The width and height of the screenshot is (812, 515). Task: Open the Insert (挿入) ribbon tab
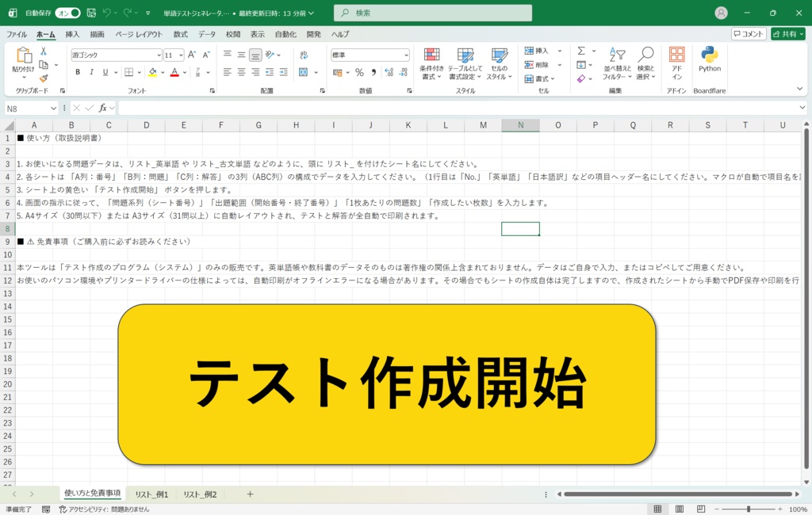coord(72,34)
